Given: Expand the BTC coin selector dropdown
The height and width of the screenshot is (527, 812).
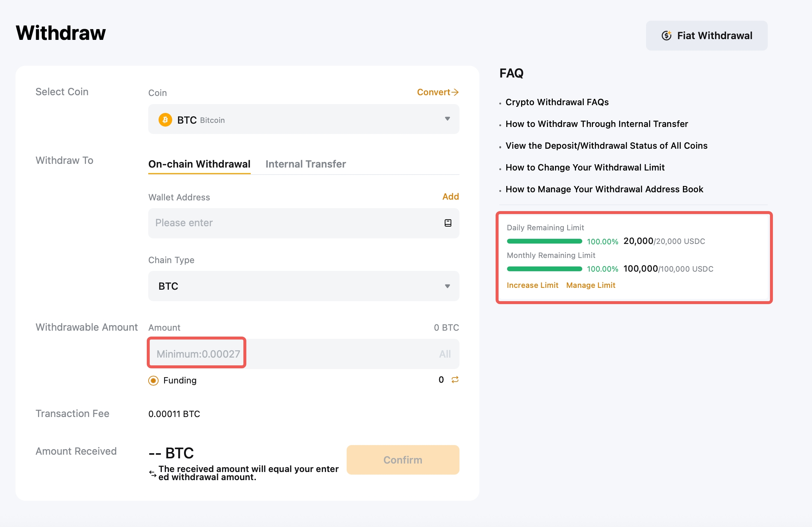Looking at the screenshot, I should tap(447, 119).
